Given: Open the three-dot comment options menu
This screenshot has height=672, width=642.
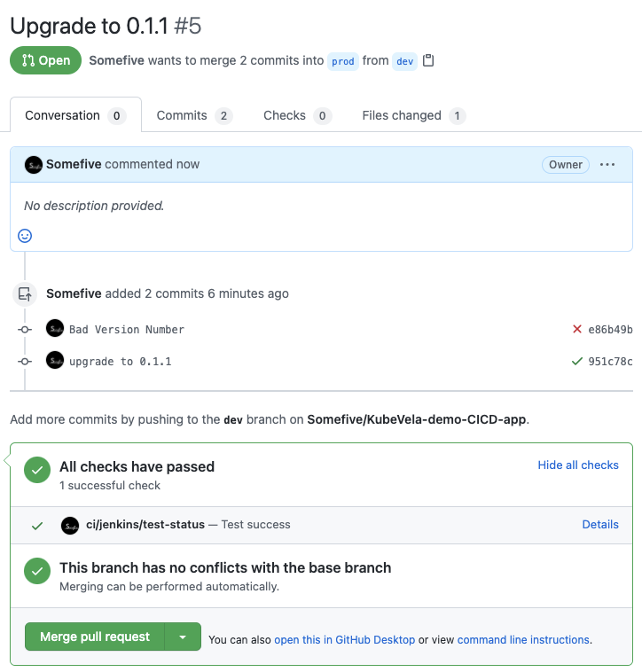Looking at the screenshot, I should coord(607,165).
